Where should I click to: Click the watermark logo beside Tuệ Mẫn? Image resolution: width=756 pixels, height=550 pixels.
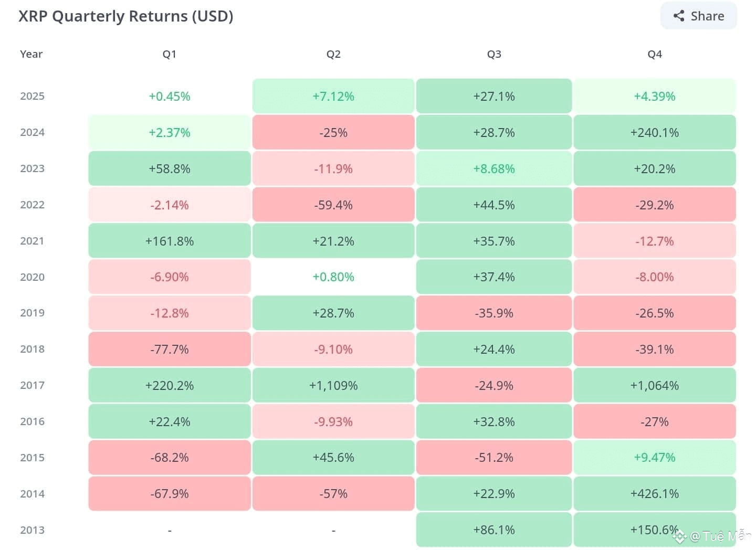coord(680,536)
